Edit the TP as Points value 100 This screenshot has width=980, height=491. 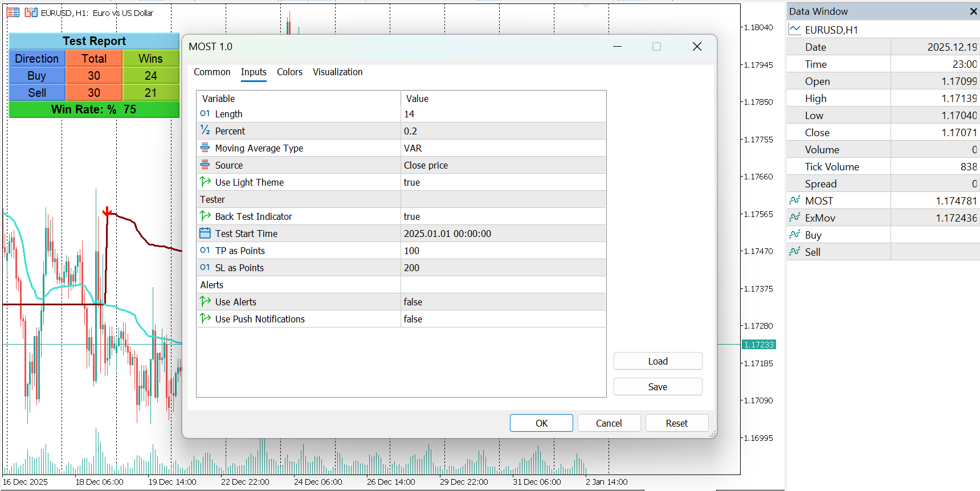[x=503, y=251]
